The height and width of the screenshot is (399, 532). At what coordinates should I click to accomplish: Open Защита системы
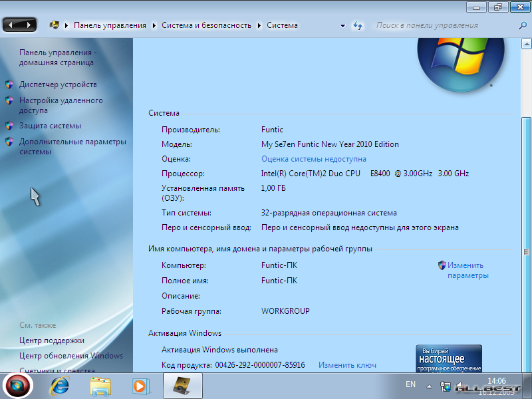point(51,126)
